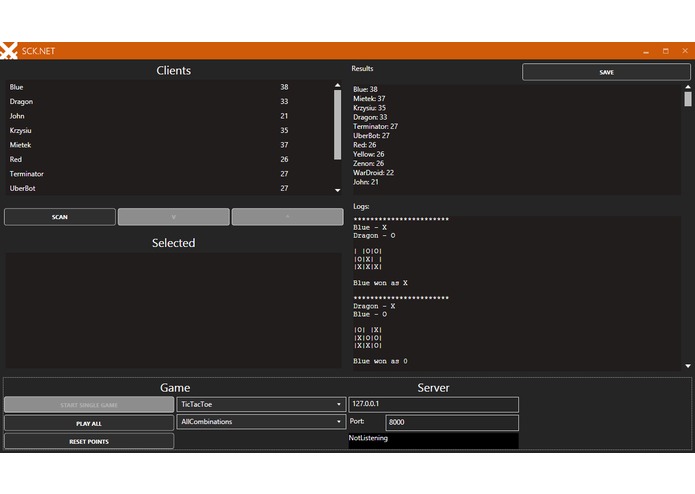Click the move-down arrow button beside SCAN
Image resolution: width=695 pixels, height=494 pixels.
174,217
